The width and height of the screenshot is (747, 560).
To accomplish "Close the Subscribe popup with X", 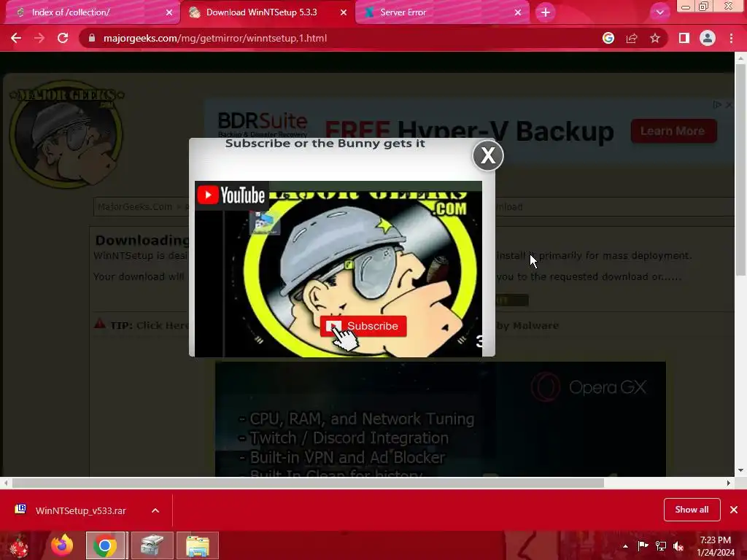I will pos(488,155).
